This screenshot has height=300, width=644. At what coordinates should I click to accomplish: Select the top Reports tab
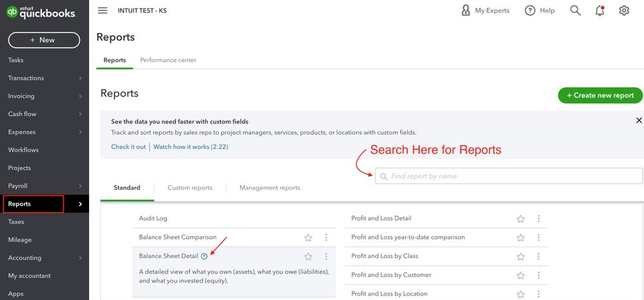click(115, 60)
